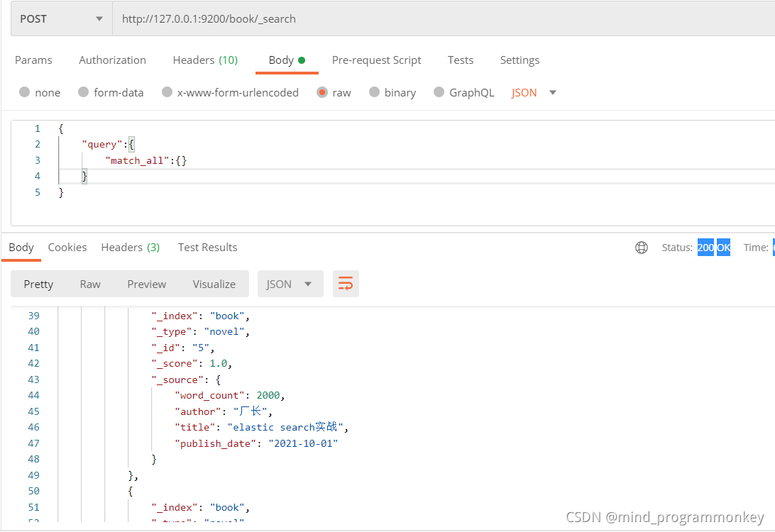Open the Test Results tab
Screen dimensions: 775x532
[207, 247]
